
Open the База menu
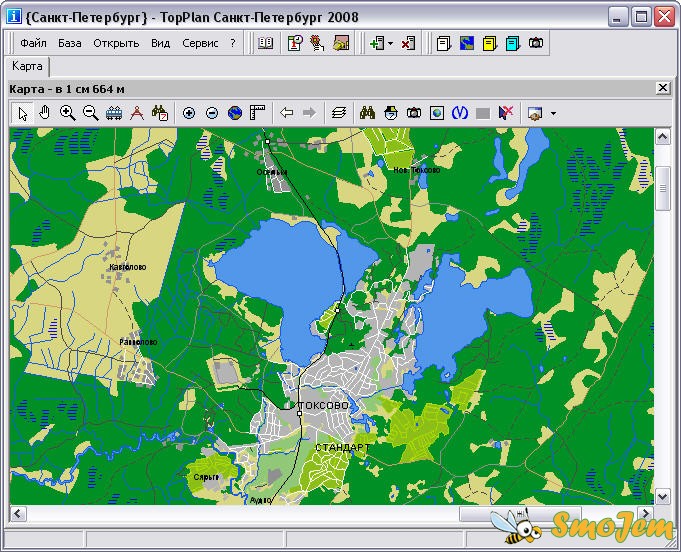click(x=69, y=43)
